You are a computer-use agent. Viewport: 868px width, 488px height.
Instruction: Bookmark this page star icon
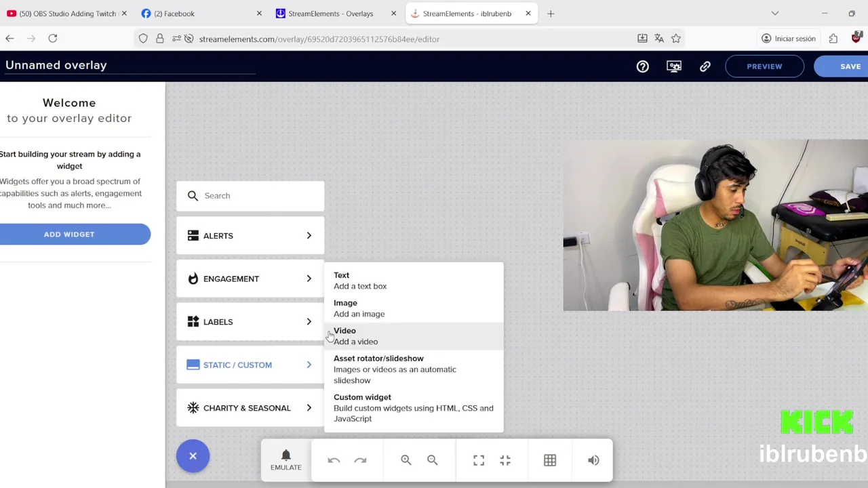click(x=676, y=39)
